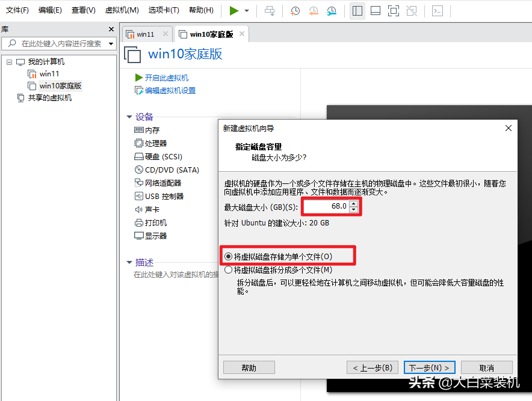
Task: Close the 库 library panel
Action: pyautogui.click(x=111, y=29)
